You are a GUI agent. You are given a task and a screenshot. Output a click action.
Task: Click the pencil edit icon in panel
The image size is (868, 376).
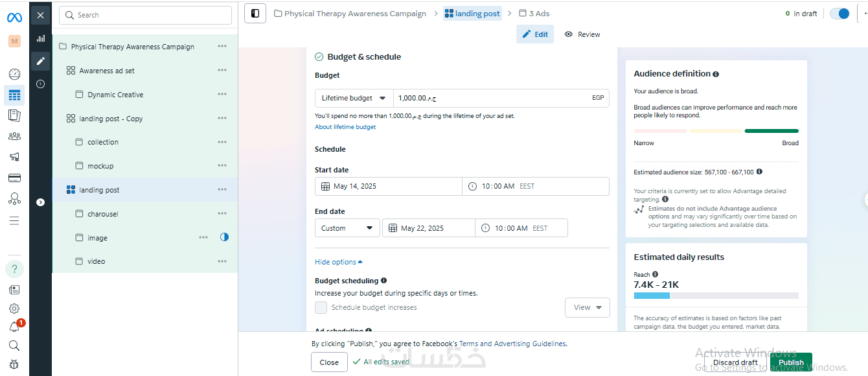(41, 61)
